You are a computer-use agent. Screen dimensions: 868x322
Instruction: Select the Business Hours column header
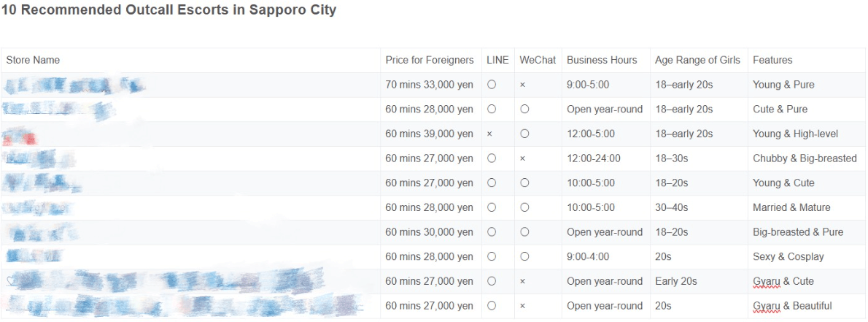[x=602, y=60]
